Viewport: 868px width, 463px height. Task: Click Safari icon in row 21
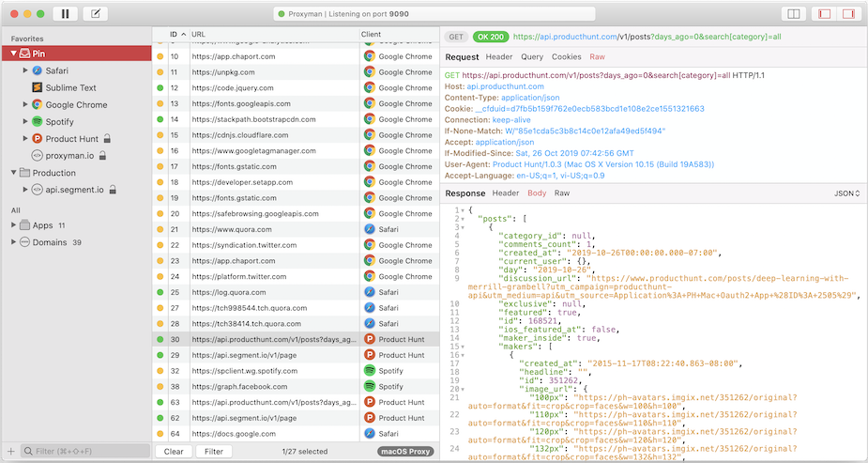[369, 229]
